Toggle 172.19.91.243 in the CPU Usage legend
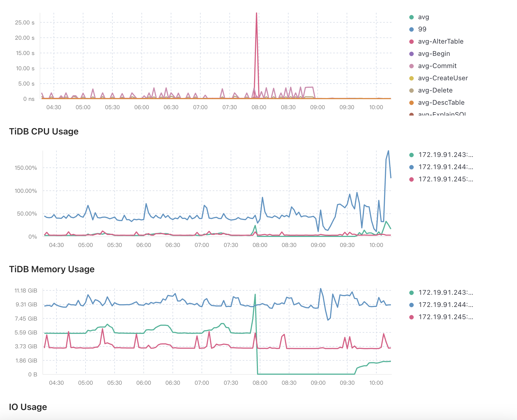This screenshot has height=420, width=517. coord(445,155)
